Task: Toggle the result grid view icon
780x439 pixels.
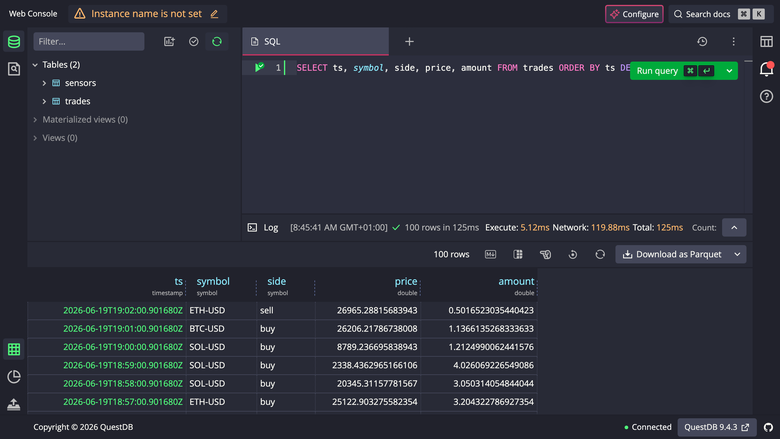Action: 14,350
